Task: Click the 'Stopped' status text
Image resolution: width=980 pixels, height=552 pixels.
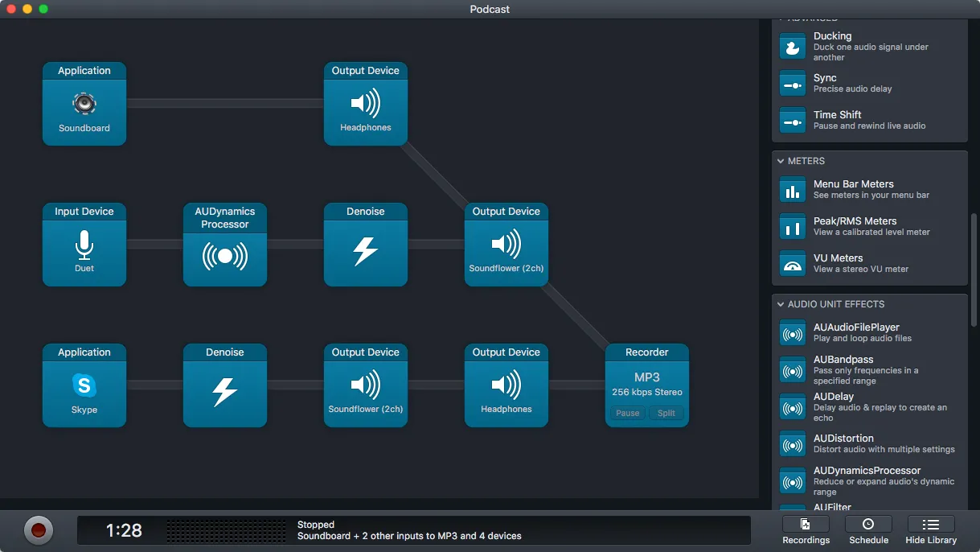Action: tap(316, 525)
